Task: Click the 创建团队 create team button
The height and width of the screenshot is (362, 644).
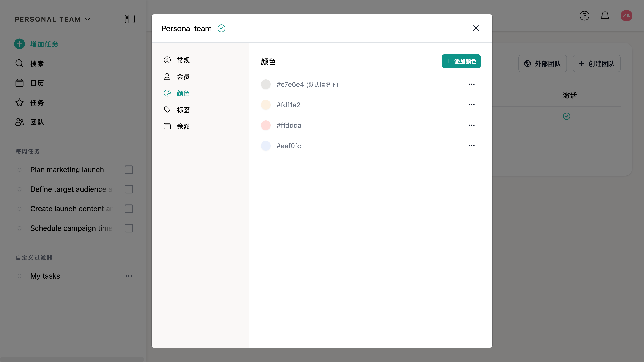Action: tap(597, 63)
